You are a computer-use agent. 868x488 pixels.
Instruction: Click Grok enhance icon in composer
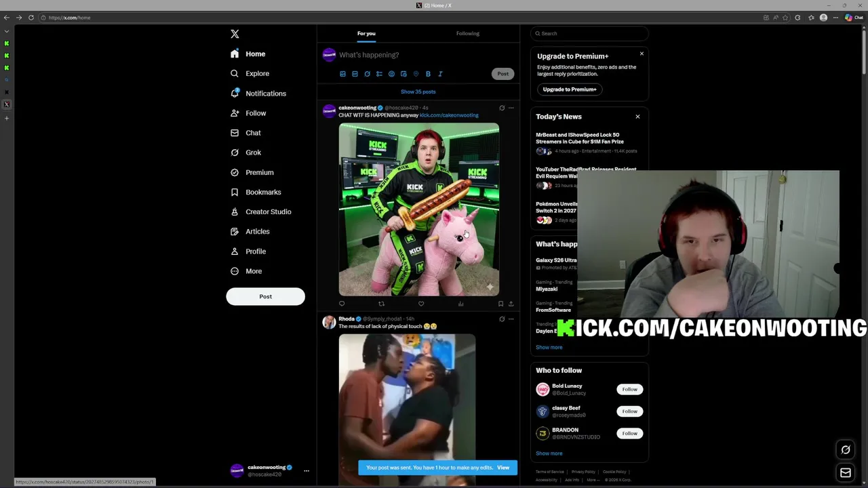coord(367,74)
